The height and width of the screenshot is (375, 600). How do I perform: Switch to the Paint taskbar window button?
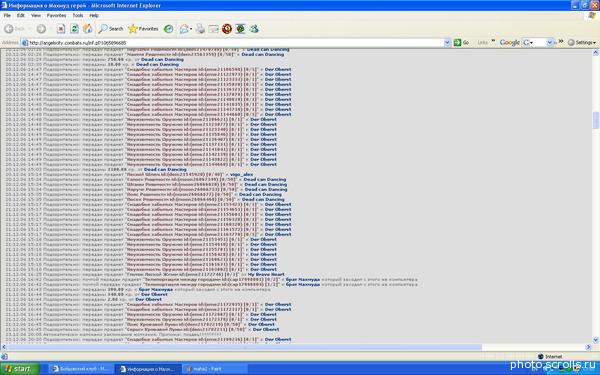click(x=214, y=369)
